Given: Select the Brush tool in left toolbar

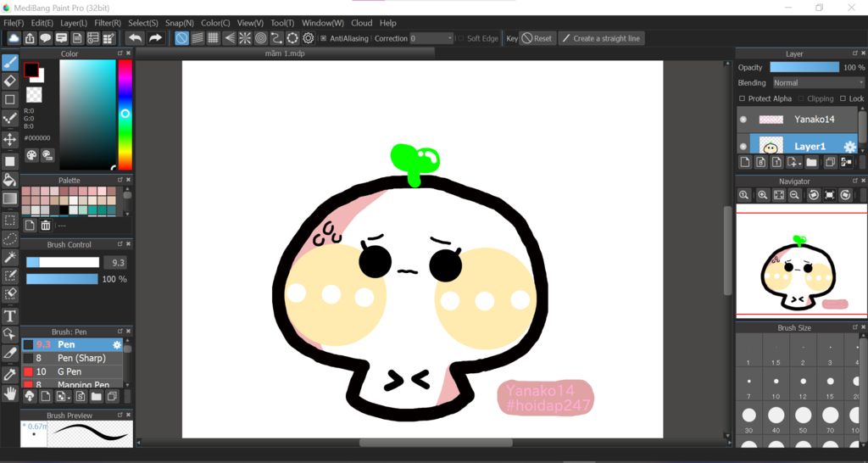Looking at the screenshot, I should 10,63.
